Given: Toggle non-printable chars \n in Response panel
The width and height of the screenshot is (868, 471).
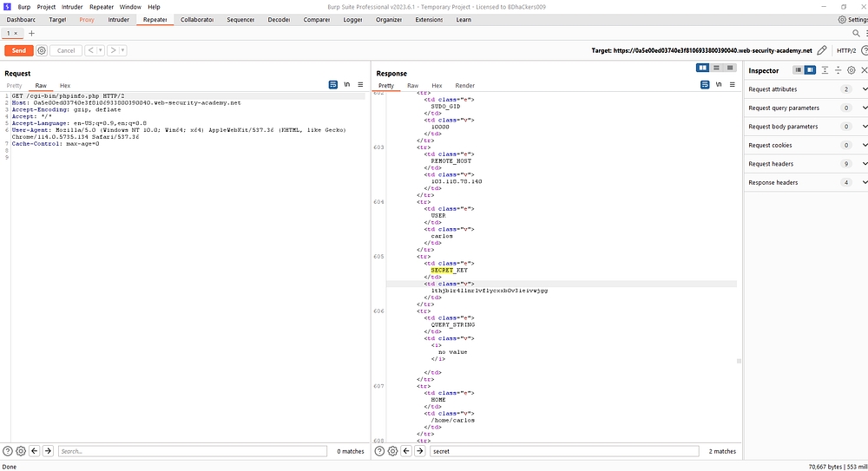Looking at the screenshot, I should [719, 85].
